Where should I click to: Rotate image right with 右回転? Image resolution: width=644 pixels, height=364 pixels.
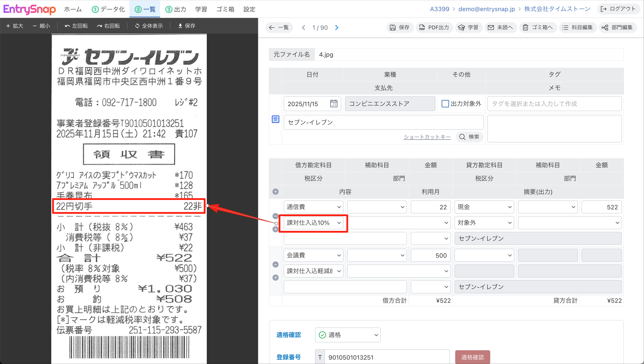[108, 26]
